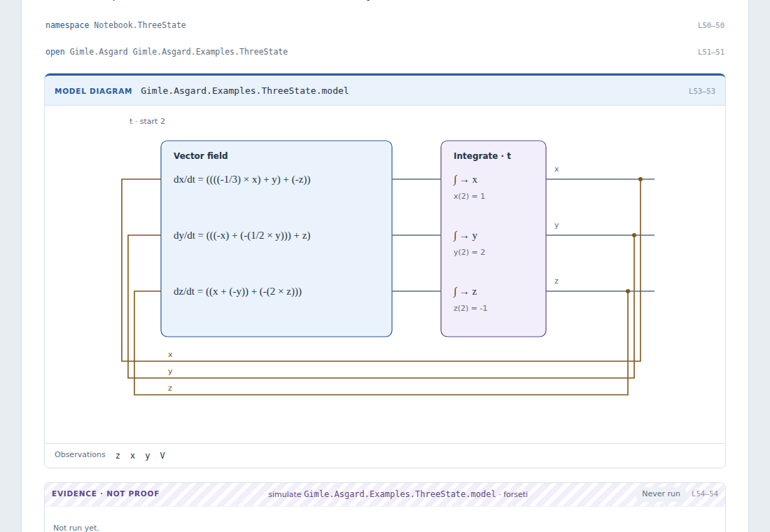Click the y feedback wire label
This screenshot has height=532, width=770.
(170, 372)
